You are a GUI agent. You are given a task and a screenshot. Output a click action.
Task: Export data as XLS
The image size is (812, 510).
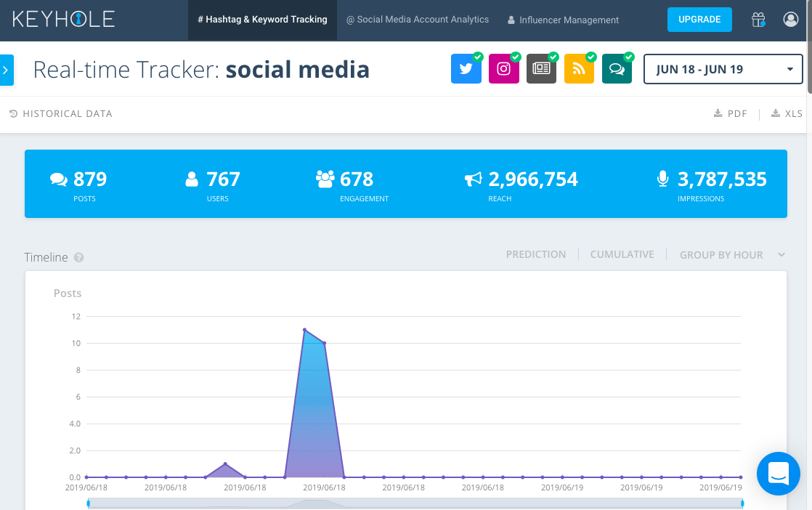787,113
